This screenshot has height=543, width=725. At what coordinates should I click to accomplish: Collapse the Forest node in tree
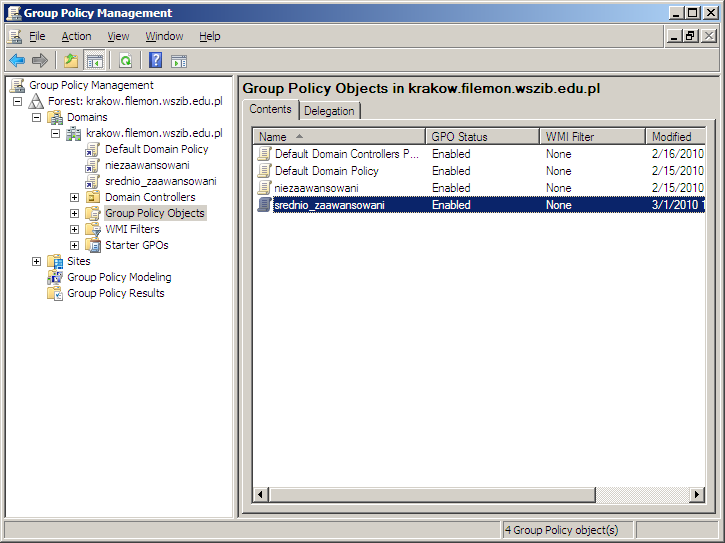tap(18, 101)
